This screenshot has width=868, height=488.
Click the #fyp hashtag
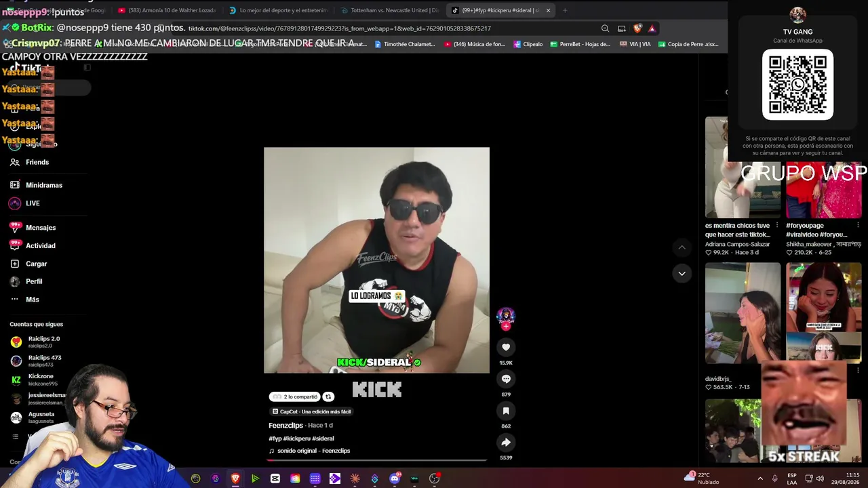[275, 439]
